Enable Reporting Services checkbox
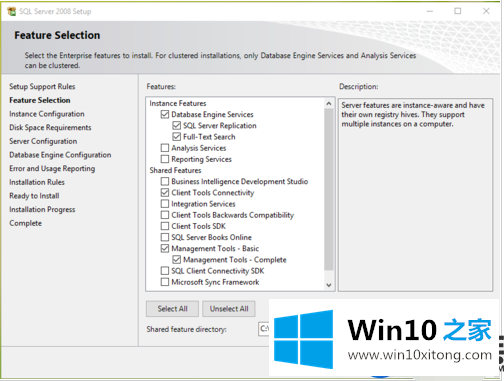Screen dimensions: 504x381 (165, 159)
